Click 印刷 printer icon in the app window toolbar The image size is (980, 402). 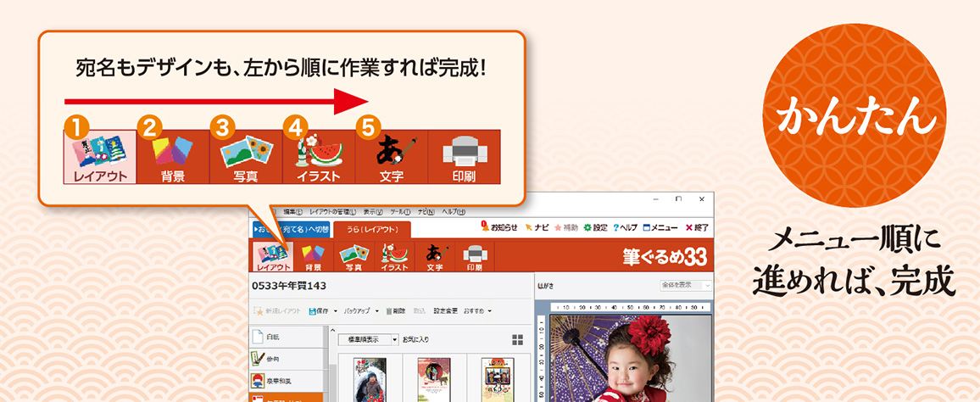point(475,256)
